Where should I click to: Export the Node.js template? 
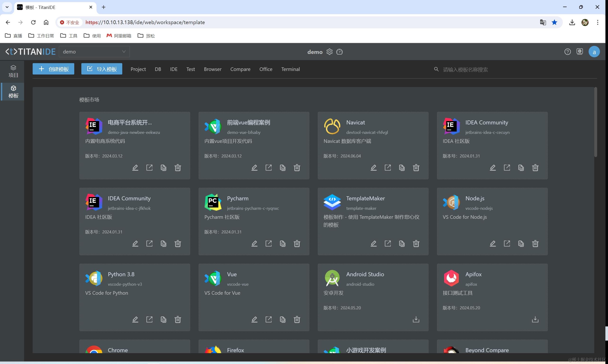(507, 244)
